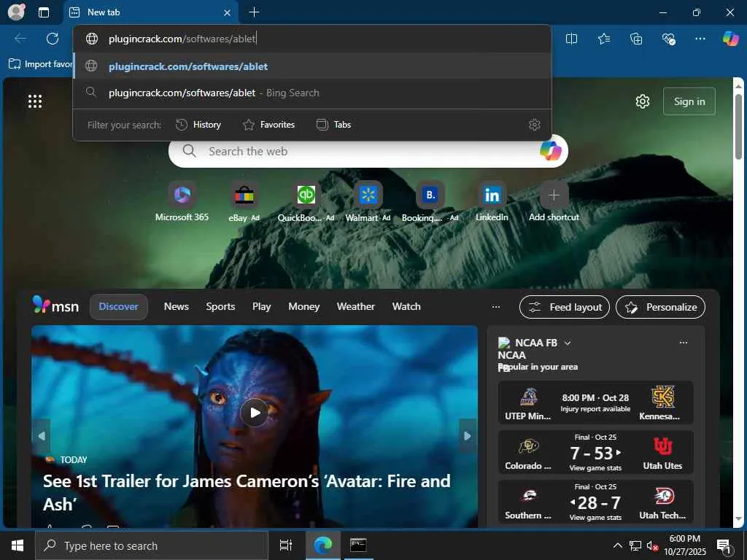Open Task View on the taskbar
The width and height of the screenshot is (747, 560).
[285, 545]
